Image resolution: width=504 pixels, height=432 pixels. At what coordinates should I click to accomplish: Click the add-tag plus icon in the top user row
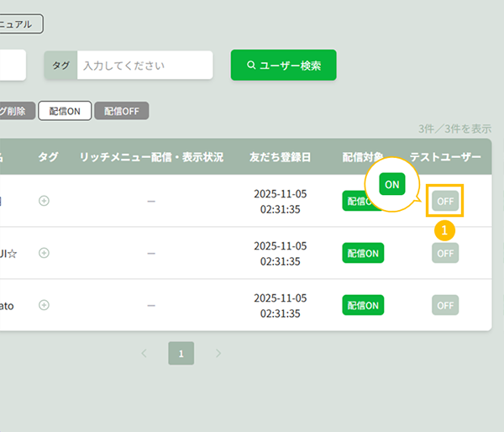click(45, 200)
